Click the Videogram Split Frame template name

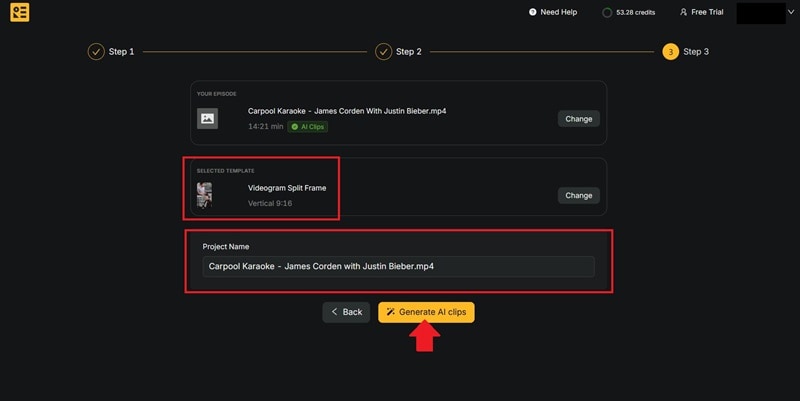coord(287,188)
